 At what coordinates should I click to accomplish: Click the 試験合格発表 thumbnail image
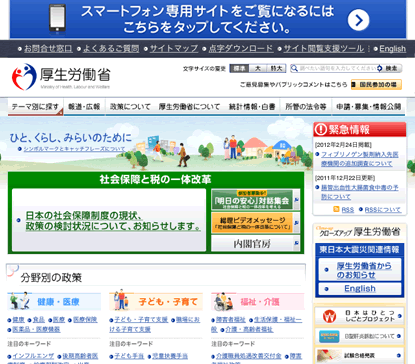tap(329, 356)
